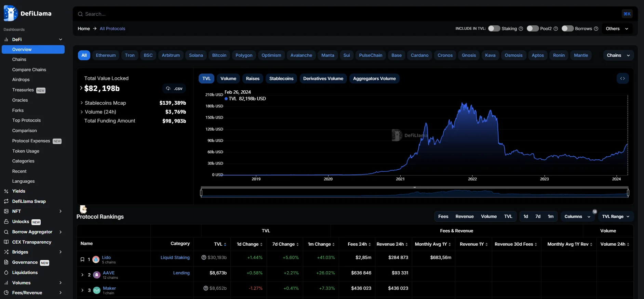
Task: Click left handle of chart range slider
Action: pos(201,193)
